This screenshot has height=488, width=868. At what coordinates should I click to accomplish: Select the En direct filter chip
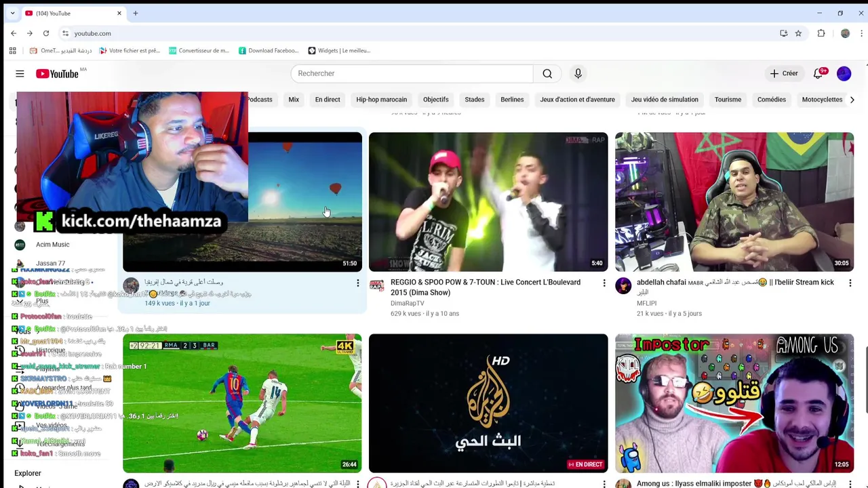(328, 100)
